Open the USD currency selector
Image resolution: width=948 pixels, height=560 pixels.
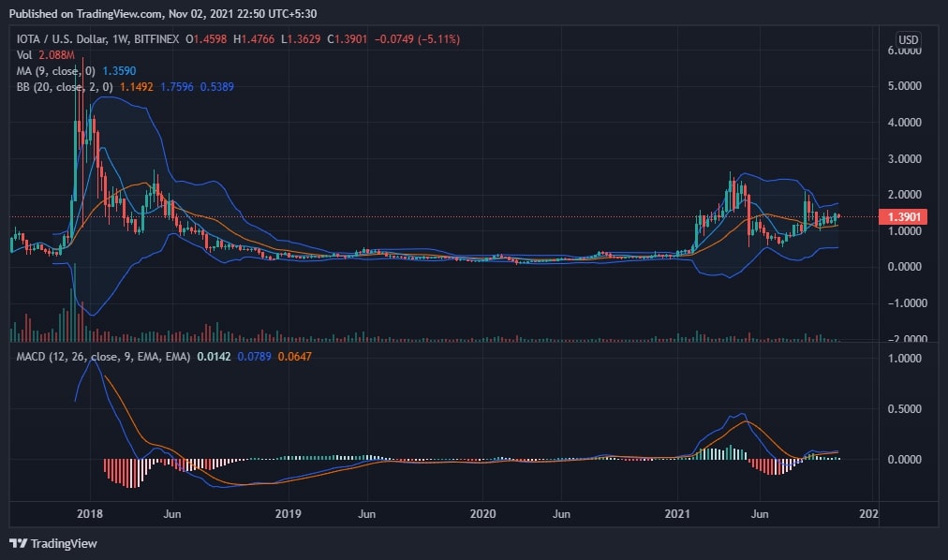click(908, 39)
